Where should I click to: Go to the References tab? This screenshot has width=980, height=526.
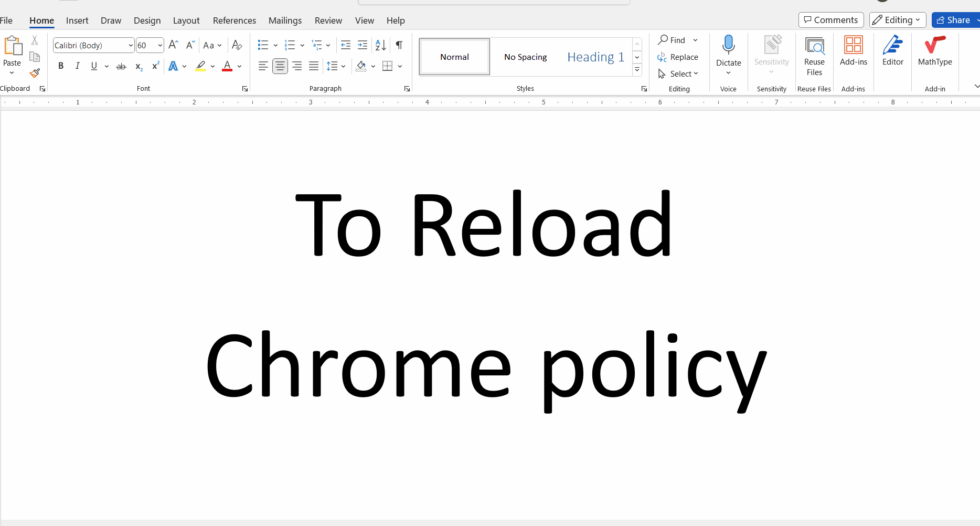coord(235,20)
